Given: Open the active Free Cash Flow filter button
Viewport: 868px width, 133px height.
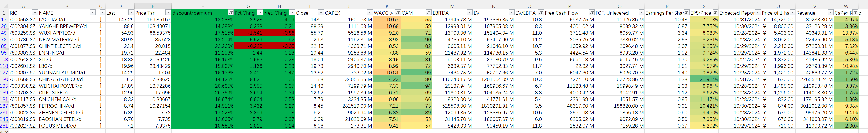Looking at the screenshot, I should coord(591,13).
